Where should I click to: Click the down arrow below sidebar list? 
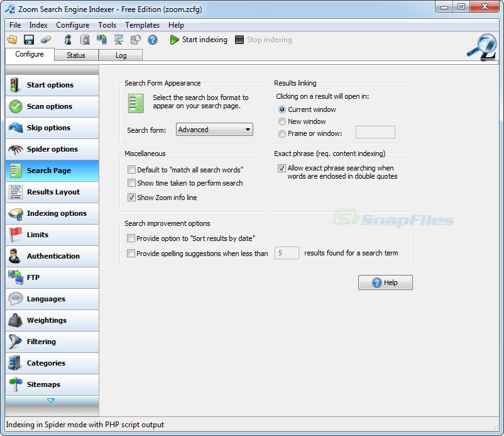coord(51,400)
